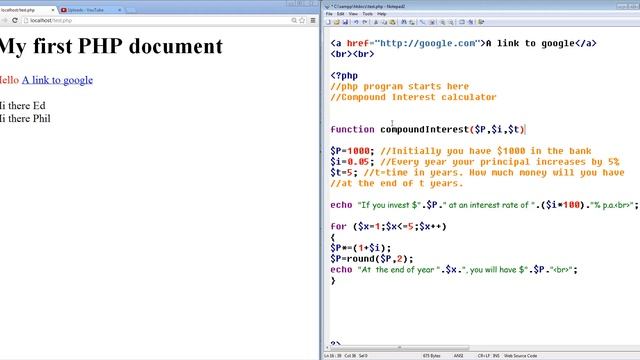Click the Cut scissors icon in Notepad2 toolbar

[x=376, y=22]
